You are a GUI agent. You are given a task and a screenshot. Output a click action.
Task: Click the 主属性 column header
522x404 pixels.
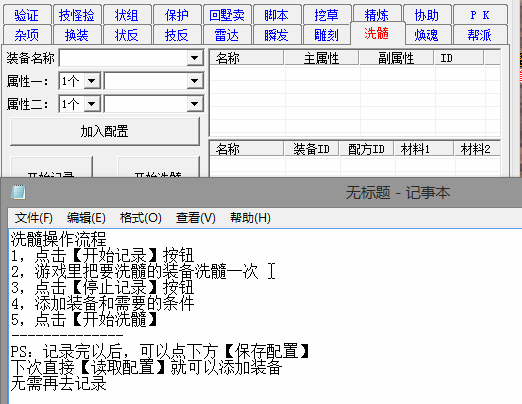[x=321, y=58]
